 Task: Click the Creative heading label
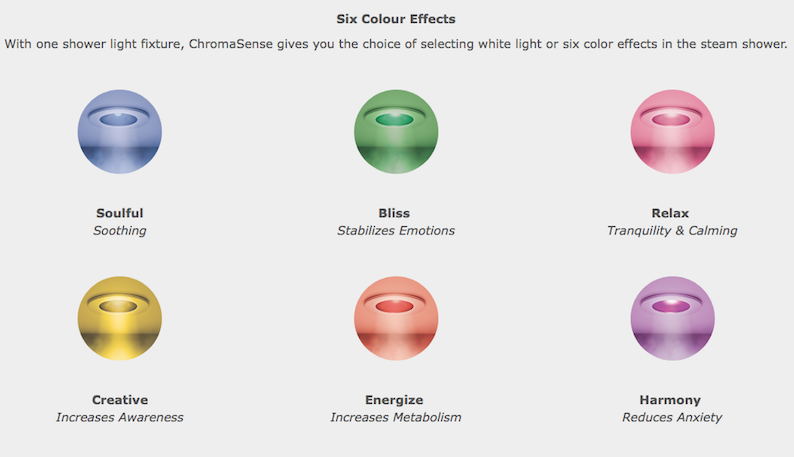click(120, 400)
